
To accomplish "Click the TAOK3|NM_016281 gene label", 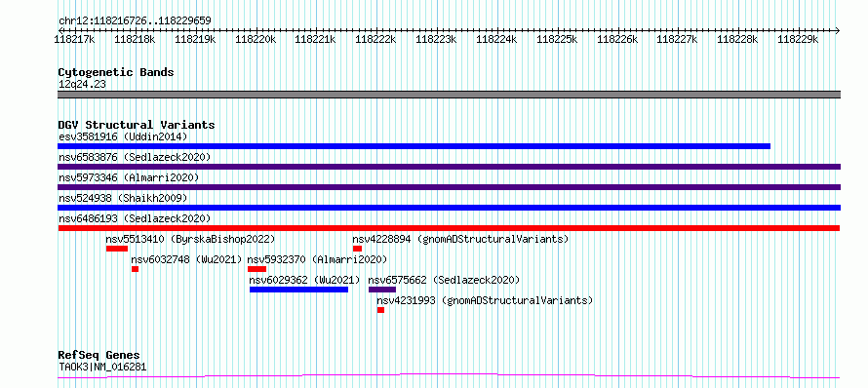I will point(102,367).
